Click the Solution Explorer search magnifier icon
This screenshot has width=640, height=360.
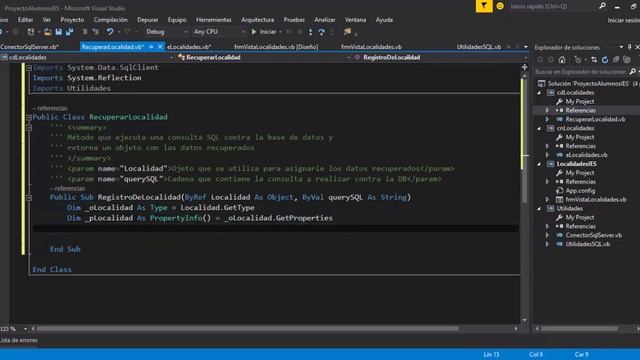pyautogui.click(x=633, y=72)
